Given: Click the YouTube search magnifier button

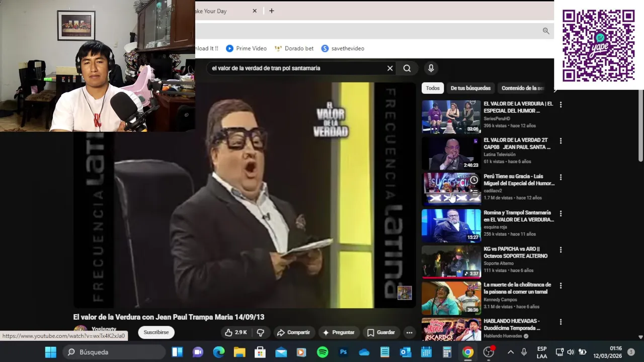Looking at the screenshot, I should coord(407,68).
